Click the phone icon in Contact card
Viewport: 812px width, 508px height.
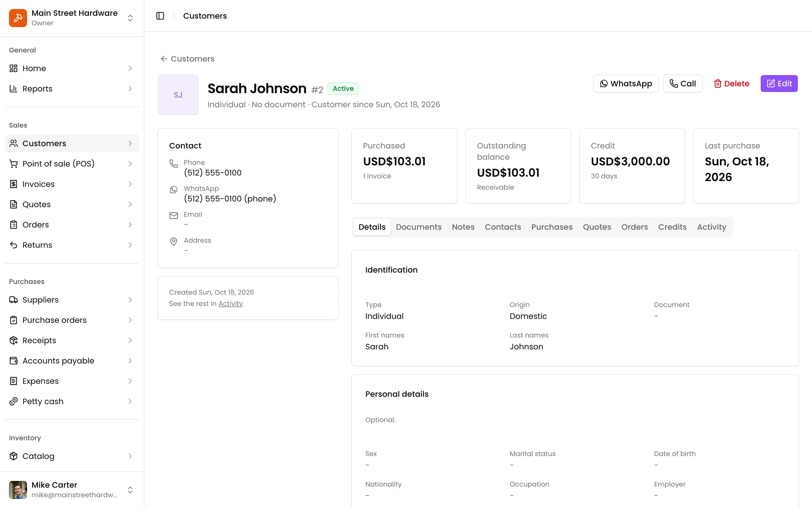[x=173, y=164]
